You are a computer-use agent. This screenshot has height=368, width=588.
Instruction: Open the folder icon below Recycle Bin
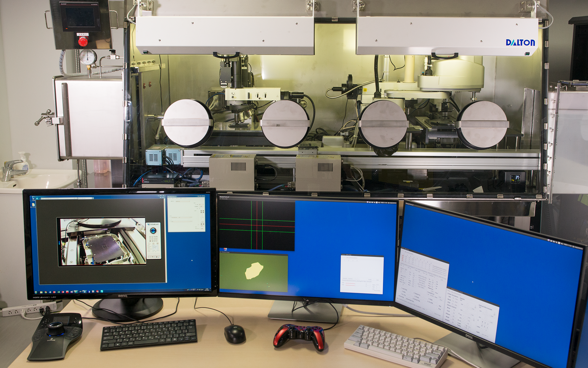point(33,205)
